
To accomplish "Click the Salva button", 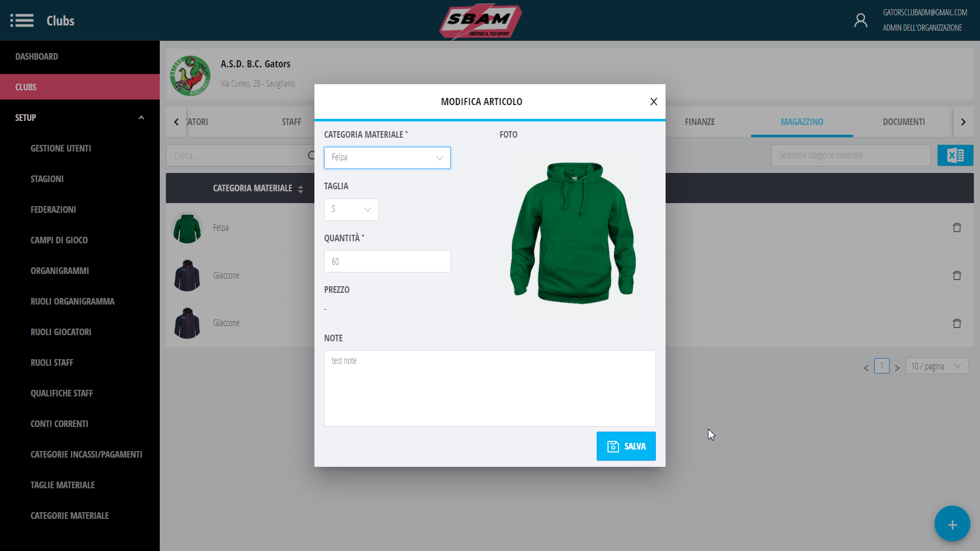I will (x=626, y=446).
